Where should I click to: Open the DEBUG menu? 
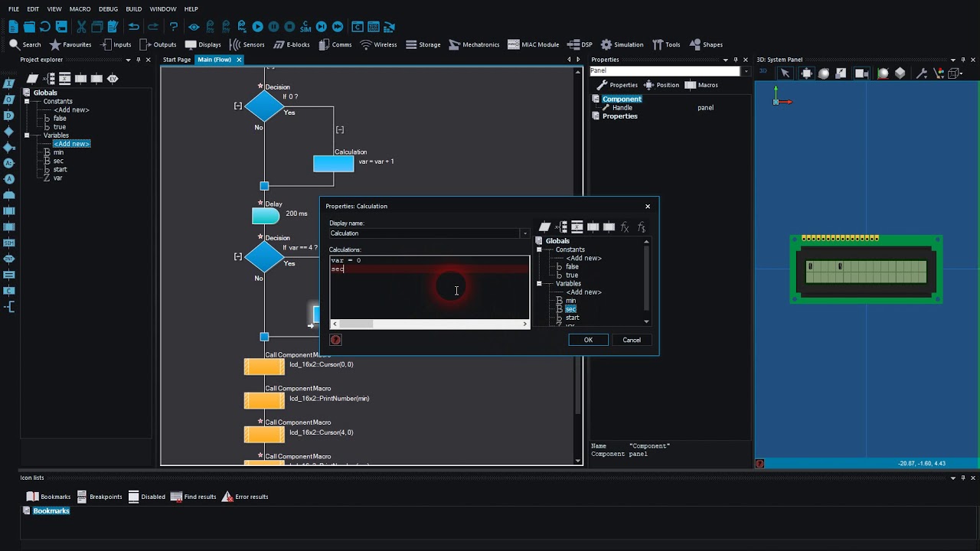pos(108,9)
